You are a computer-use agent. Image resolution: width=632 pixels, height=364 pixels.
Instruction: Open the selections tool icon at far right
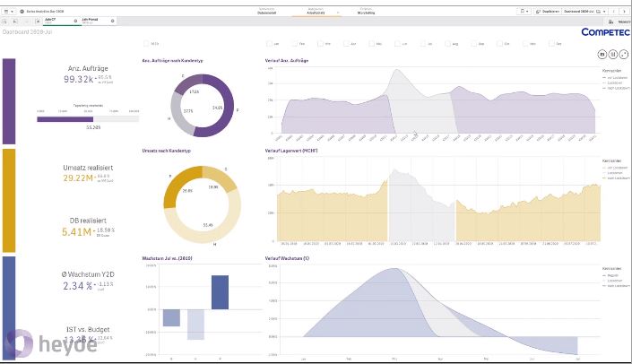[x=610, y=22]
